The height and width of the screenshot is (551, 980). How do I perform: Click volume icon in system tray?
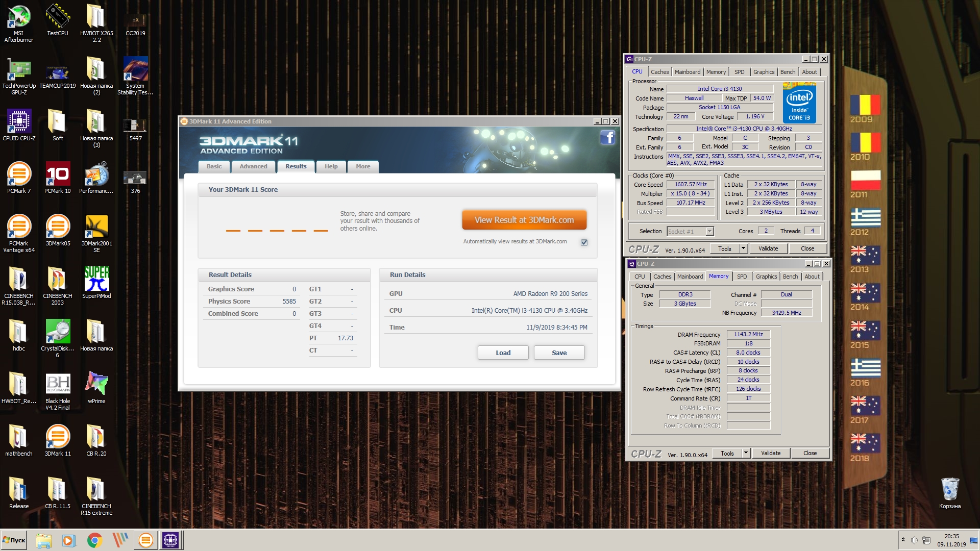pos(914,540)
